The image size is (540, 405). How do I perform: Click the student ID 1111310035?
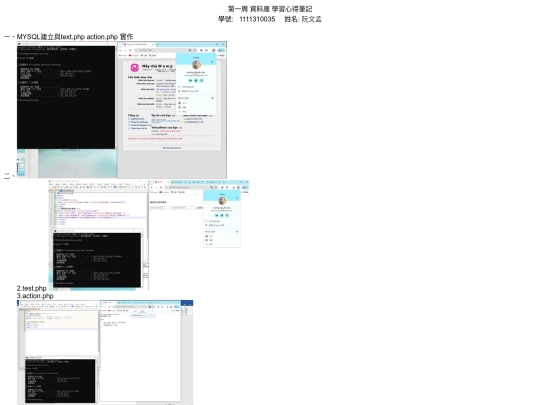(x=257, y=19)
